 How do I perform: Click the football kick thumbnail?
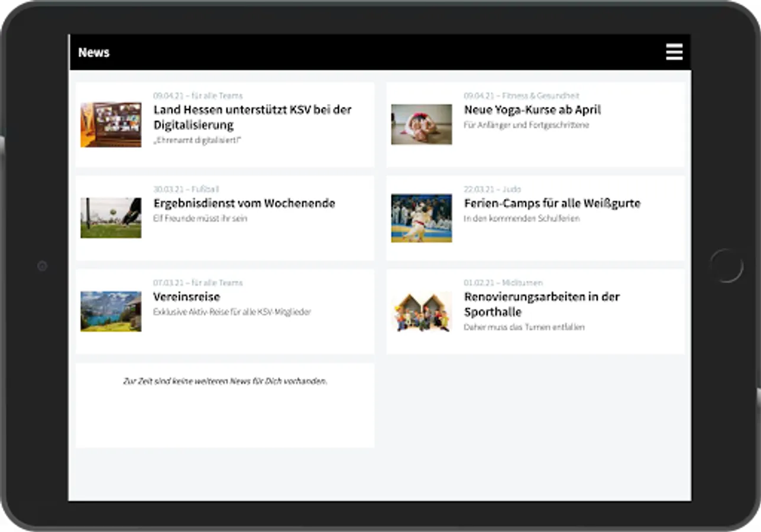[x=111, y=218]
